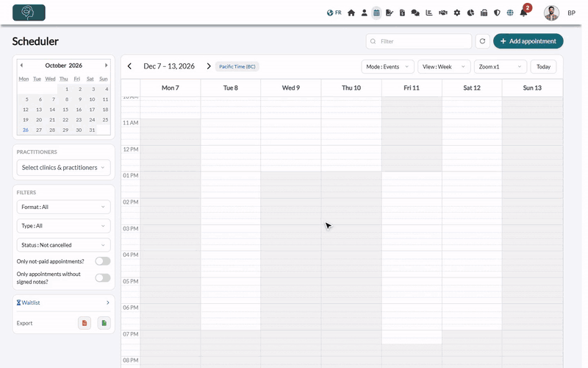588x368 pixels.
Task: Open the chat messages icon
Action: (x=415, y=13)
